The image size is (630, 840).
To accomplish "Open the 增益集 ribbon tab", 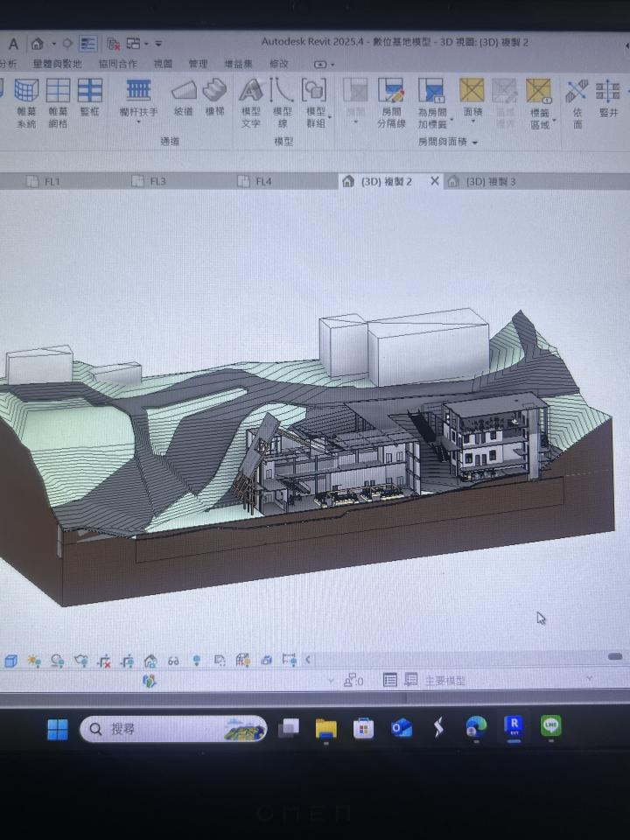I will 238,64.
